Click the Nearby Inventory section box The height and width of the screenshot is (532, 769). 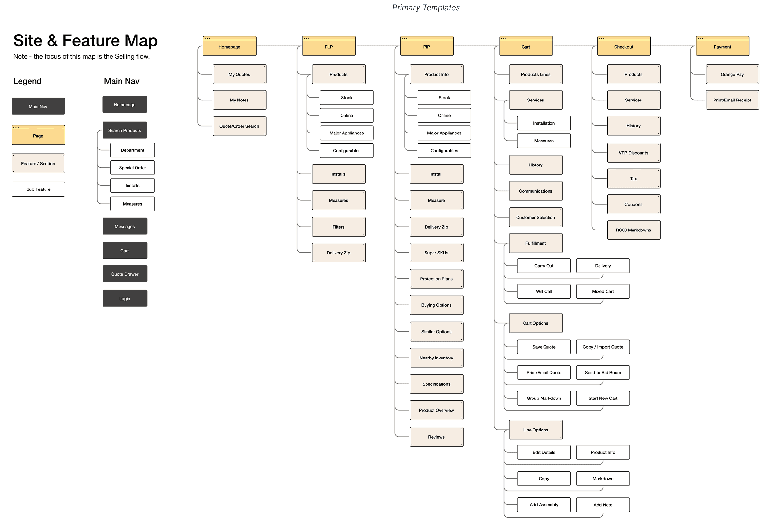coord(436,358)
